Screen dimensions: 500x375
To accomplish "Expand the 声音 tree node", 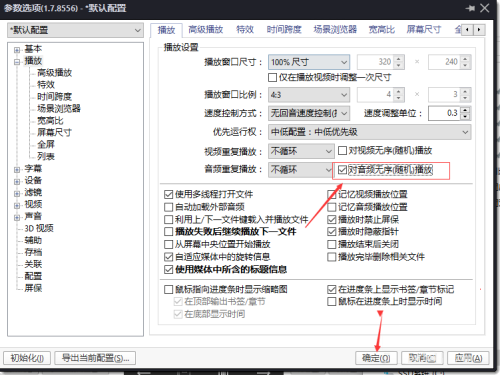I will (17, 218).
